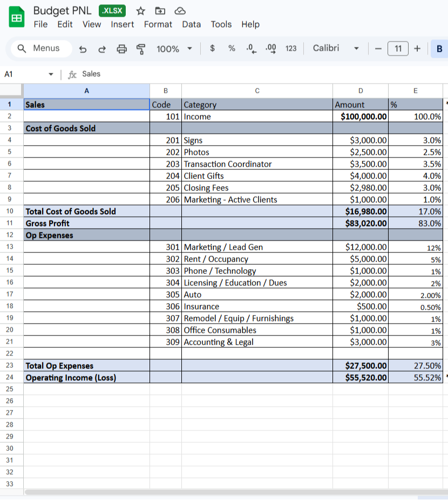The image size is (448, 500).
Task: Click the Budget PNL document title
Action: (62, 11)
